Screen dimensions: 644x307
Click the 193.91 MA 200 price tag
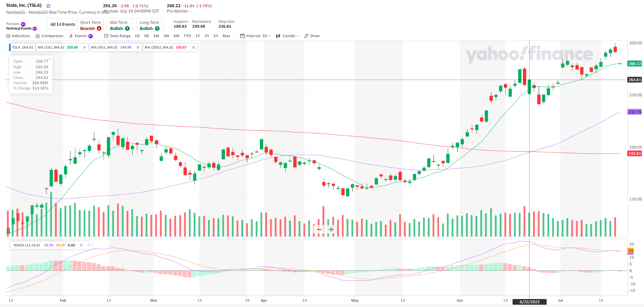click(635, 153)
